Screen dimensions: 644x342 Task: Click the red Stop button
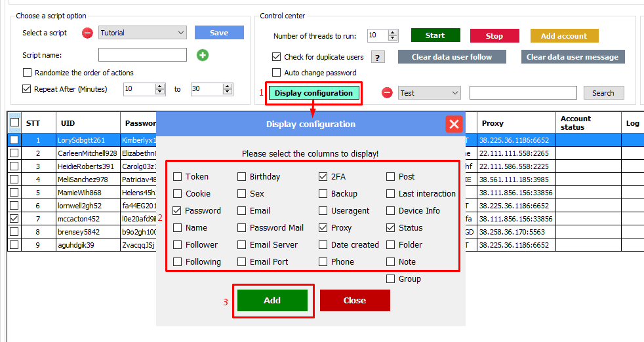(x=494, y=36)
